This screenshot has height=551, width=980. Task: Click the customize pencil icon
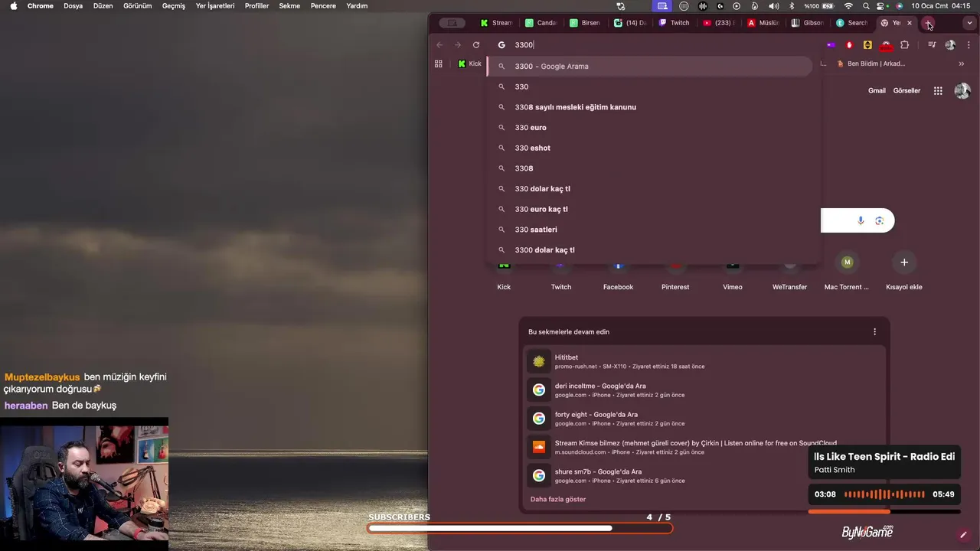pos(963,534)
